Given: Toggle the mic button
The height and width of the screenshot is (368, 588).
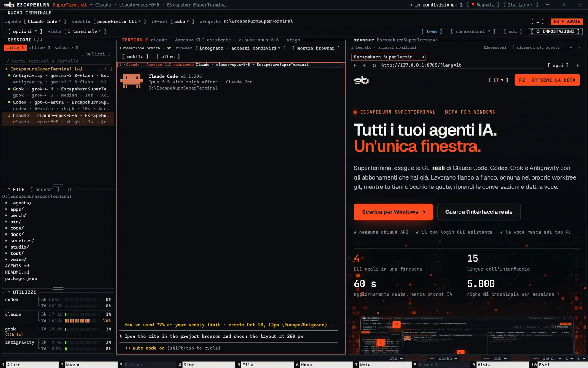Looking at the screenshot, I should coord(513,31).
